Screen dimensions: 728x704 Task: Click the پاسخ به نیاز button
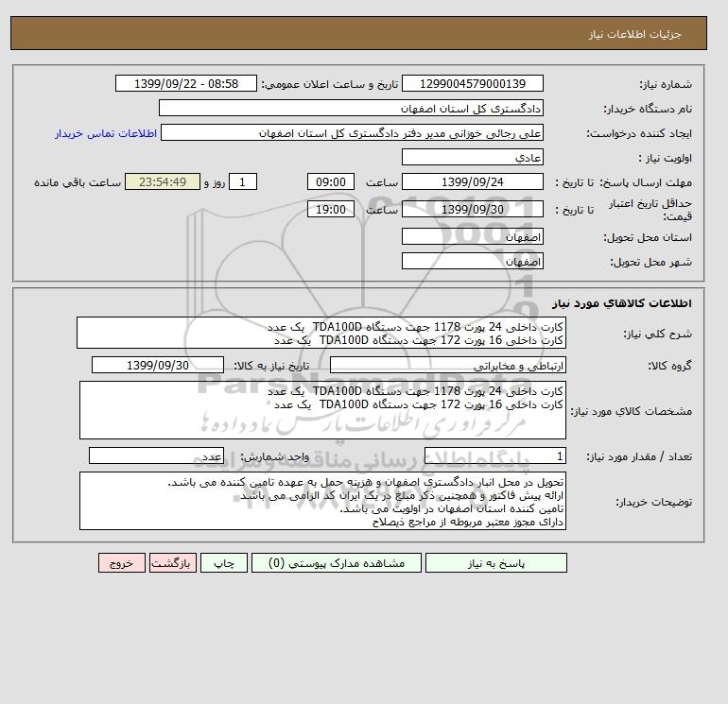[x=495, y=563]
